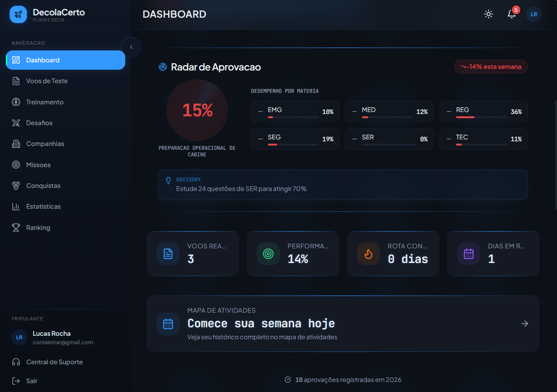Click the Central de Suporte headphones icon

pos(16,362)
